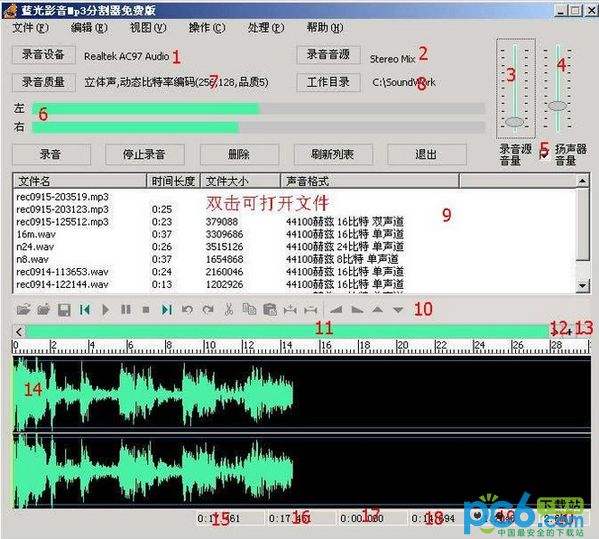Viewport: 599px width, 539px height.
Task: Open the 处理 (P) menu
Action: [x=266, y=28]
